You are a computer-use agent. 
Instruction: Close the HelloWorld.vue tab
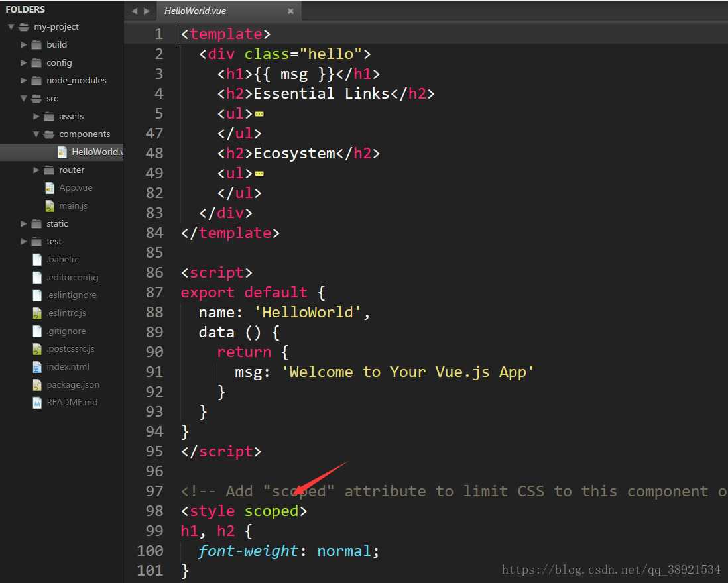coord(290,11)
